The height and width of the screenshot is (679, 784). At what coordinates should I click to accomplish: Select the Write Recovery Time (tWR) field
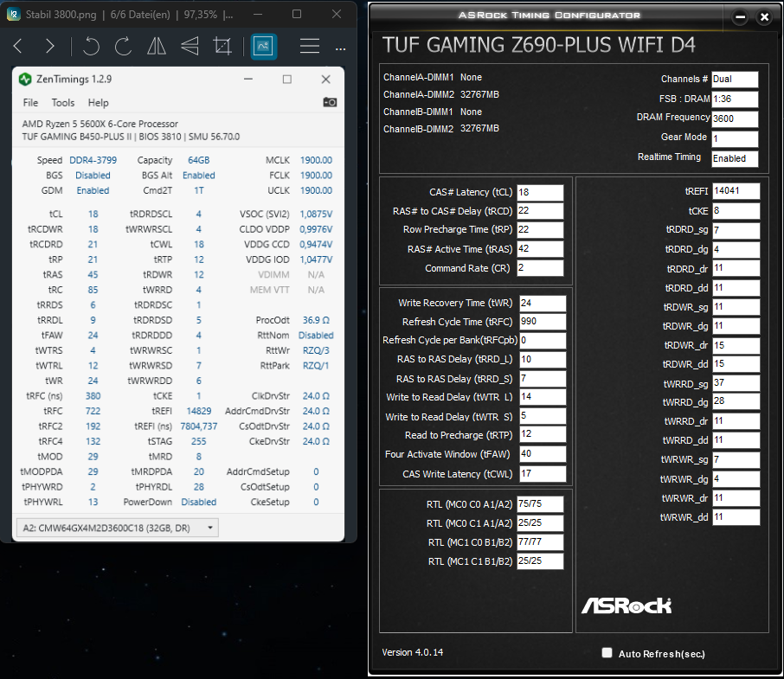click(x=543, y=304)
